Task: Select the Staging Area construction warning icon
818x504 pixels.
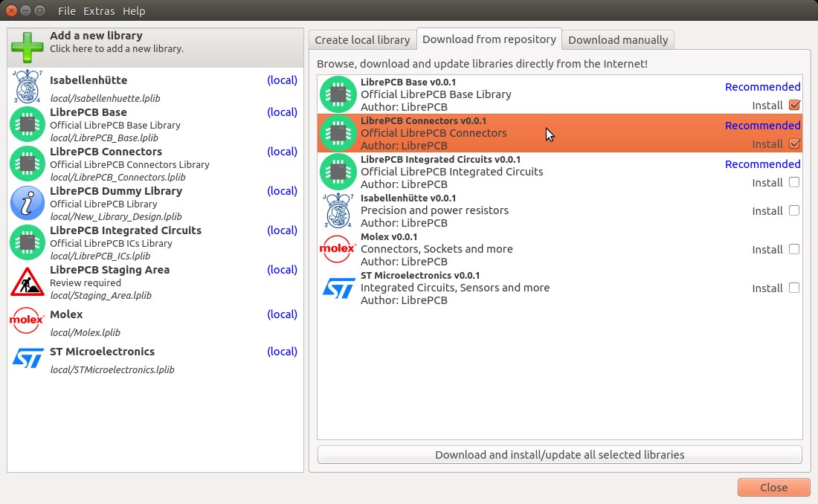Action: pos(28,282)
